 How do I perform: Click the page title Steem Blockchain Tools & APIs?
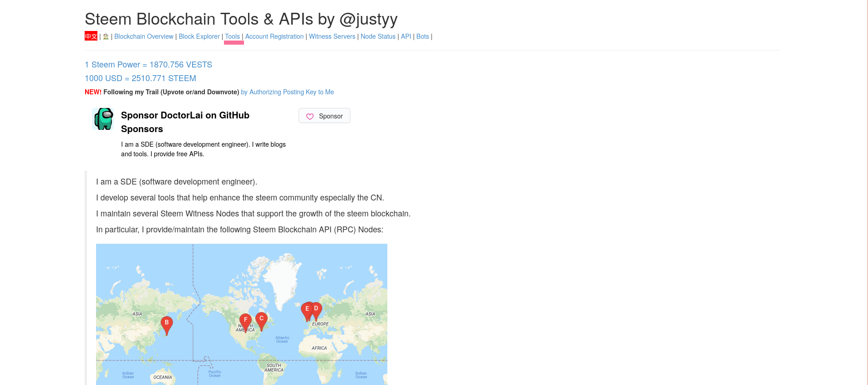[x=241, y=19]
